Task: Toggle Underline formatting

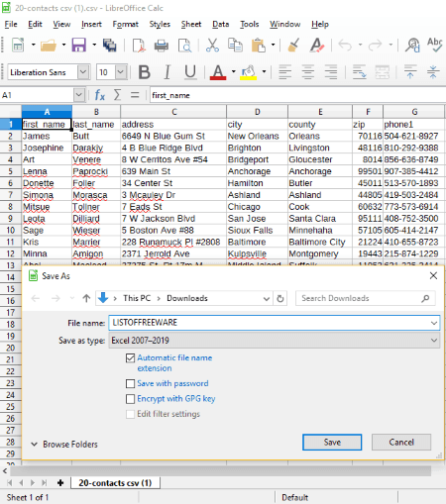Action: point(190,72)
